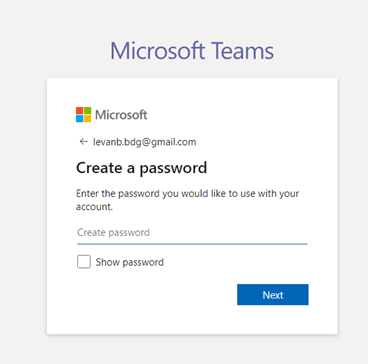Image resolution: width=368 pixels, height=364 pixels.
Task: Click the Show password label text
Action: point(130,262)
